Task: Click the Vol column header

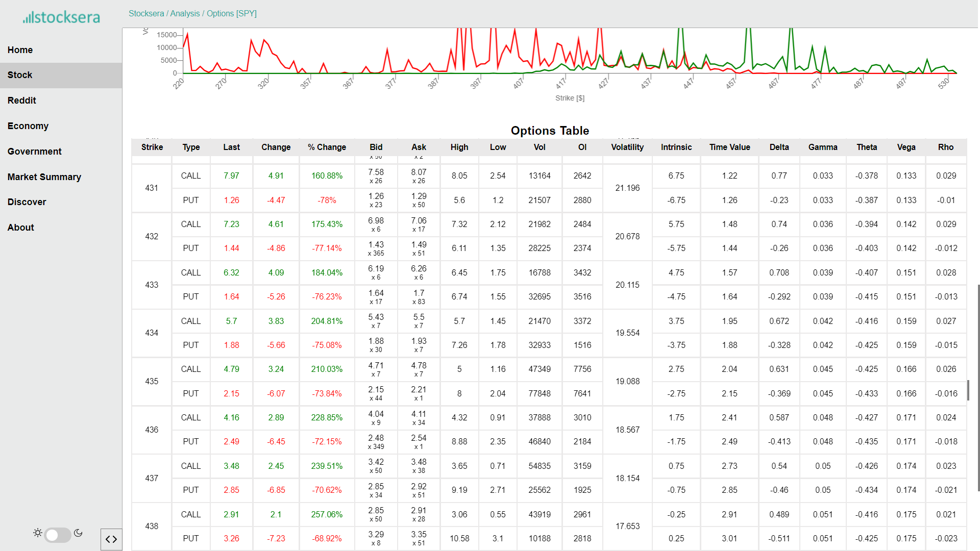Action: (x=540, y=147)
